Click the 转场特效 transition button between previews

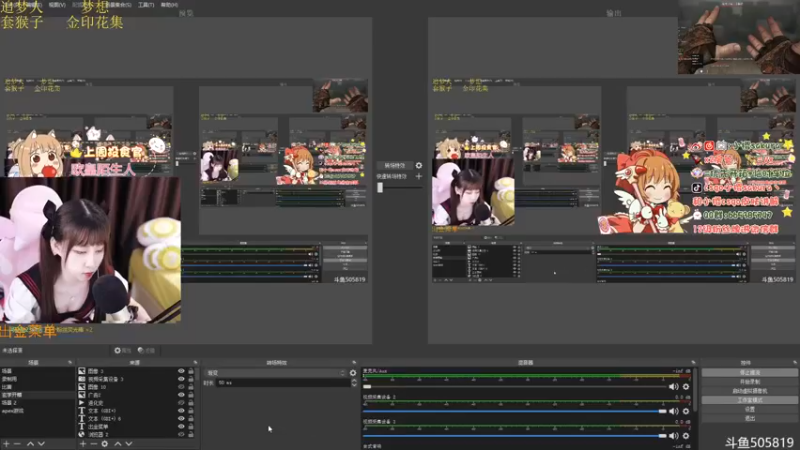(394, 165)
